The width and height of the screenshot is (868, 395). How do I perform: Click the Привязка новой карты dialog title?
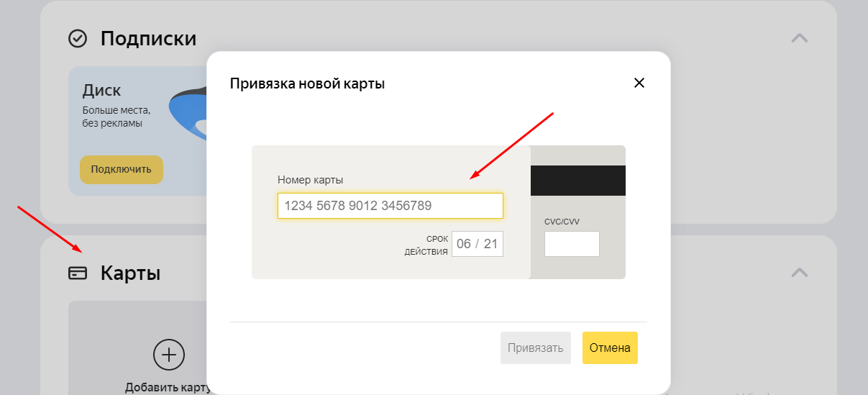tap(307, 83)
